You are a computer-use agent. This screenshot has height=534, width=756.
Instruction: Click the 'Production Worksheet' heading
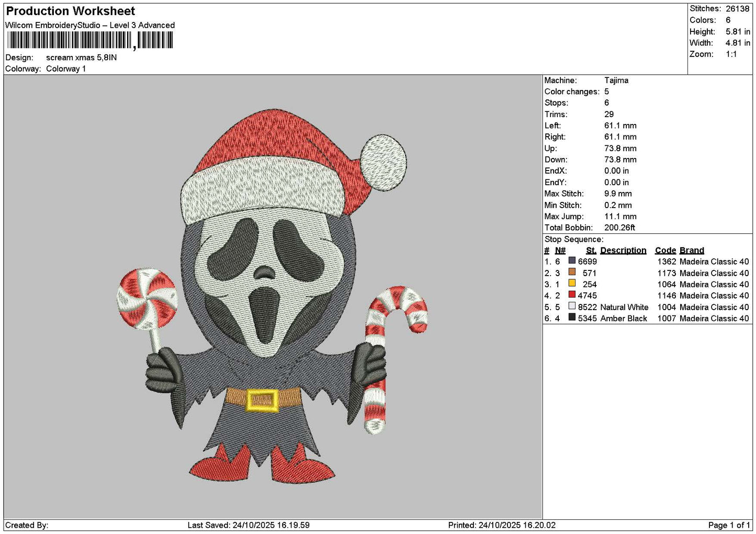click(71, 11)
